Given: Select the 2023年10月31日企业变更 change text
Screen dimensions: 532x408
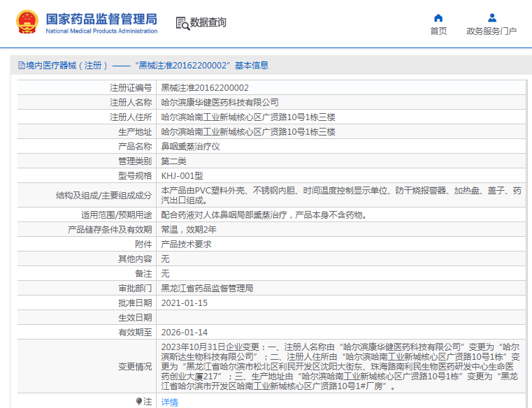Looking at the screenshot, I should point(340,367).
